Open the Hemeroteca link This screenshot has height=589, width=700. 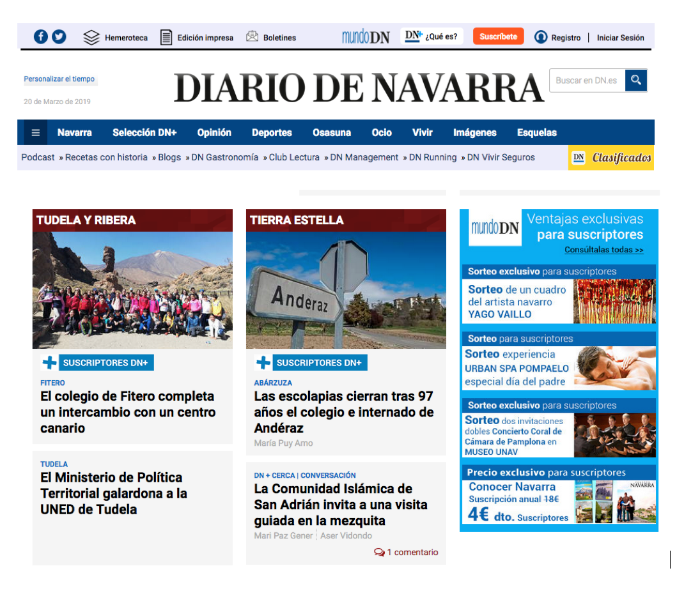pos(126,38)
